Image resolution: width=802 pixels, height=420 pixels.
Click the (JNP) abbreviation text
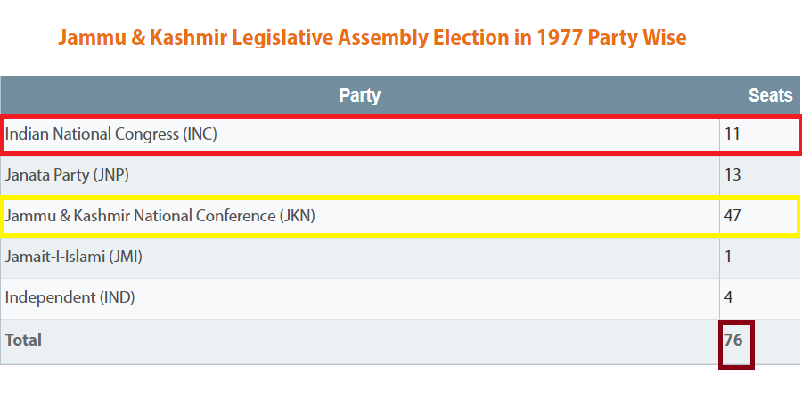tap(110, 175)
